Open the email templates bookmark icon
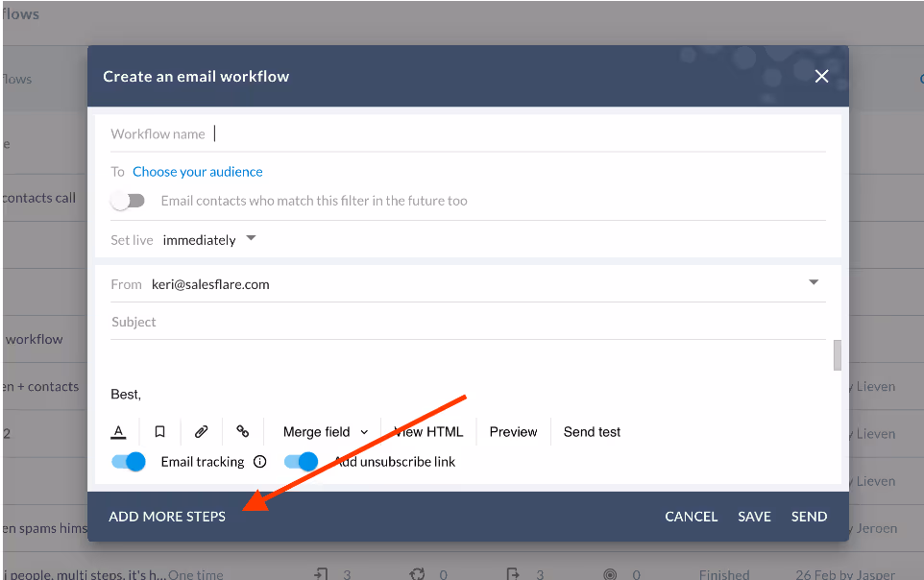 point(160,431)
